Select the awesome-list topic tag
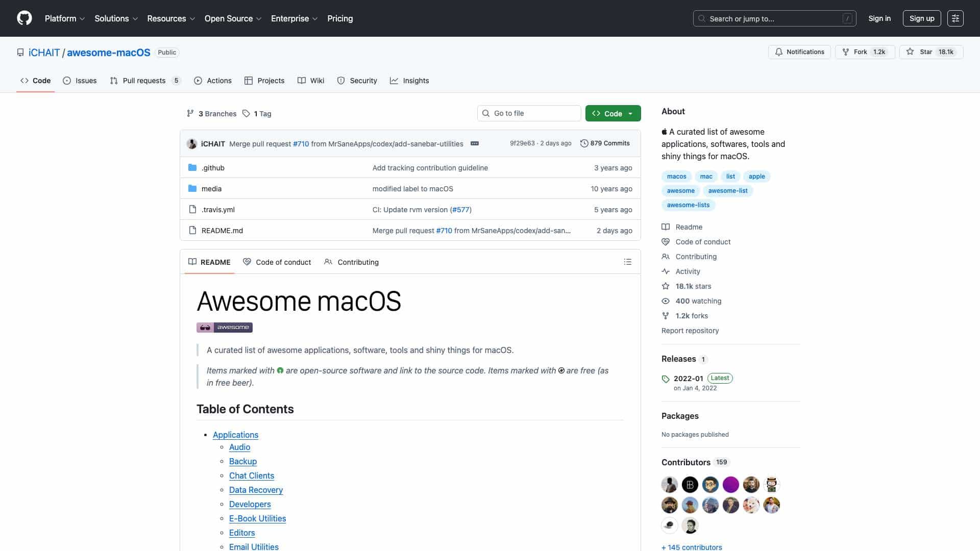 727,191
